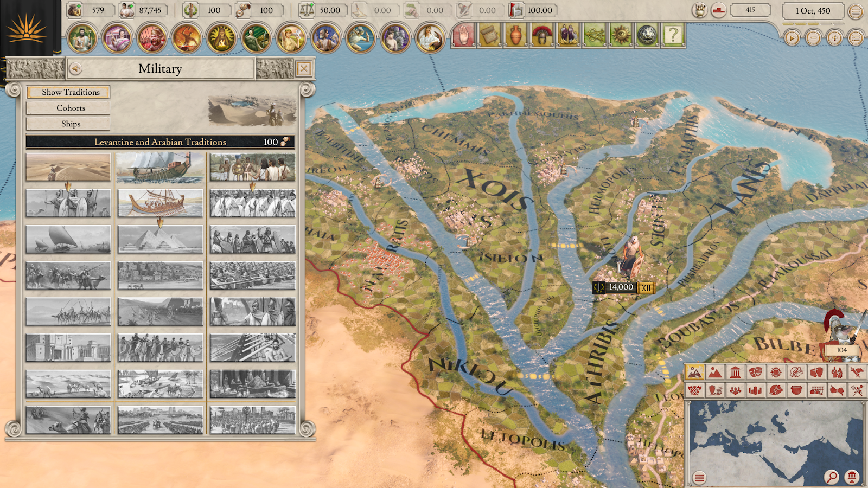Click the paintbrush pot icon near the date
Screen dimensions: 868x488
coord(700,10)
